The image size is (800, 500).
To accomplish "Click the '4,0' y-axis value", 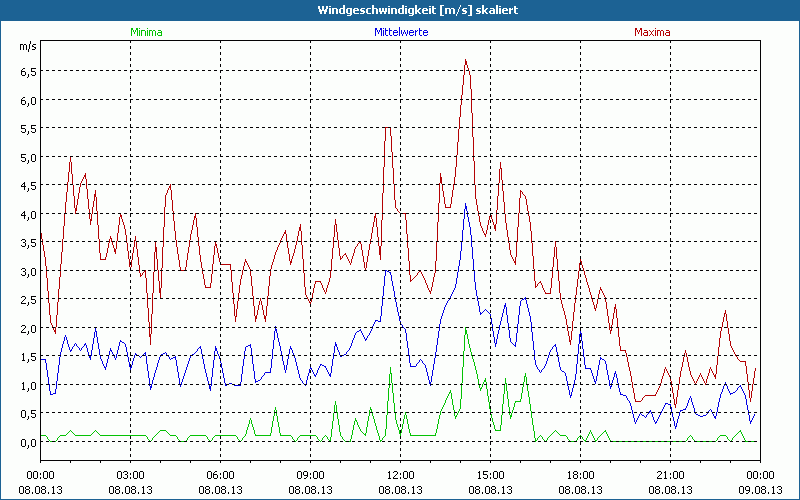I will coord(29,215).
